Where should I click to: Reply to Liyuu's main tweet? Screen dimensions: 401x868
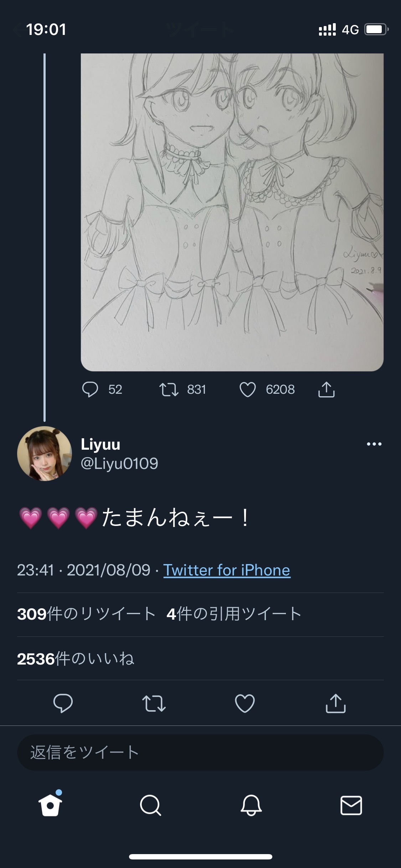pyautogui.click(x=63, y=703)
